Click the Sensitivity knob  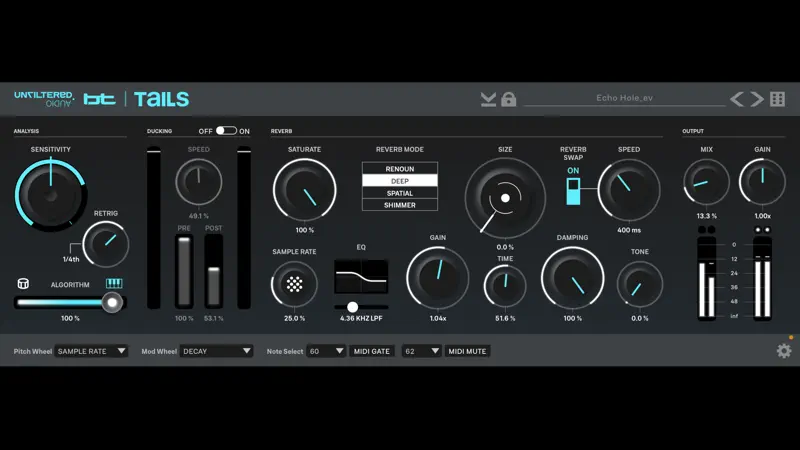[x=51, y=194]
